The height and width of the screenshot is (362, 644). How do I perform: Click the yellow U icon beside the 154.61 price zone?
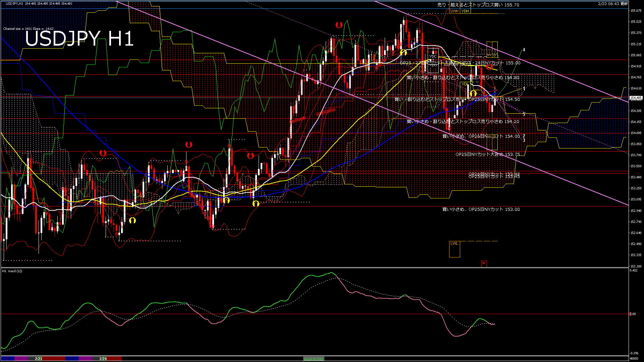(473, 93)
